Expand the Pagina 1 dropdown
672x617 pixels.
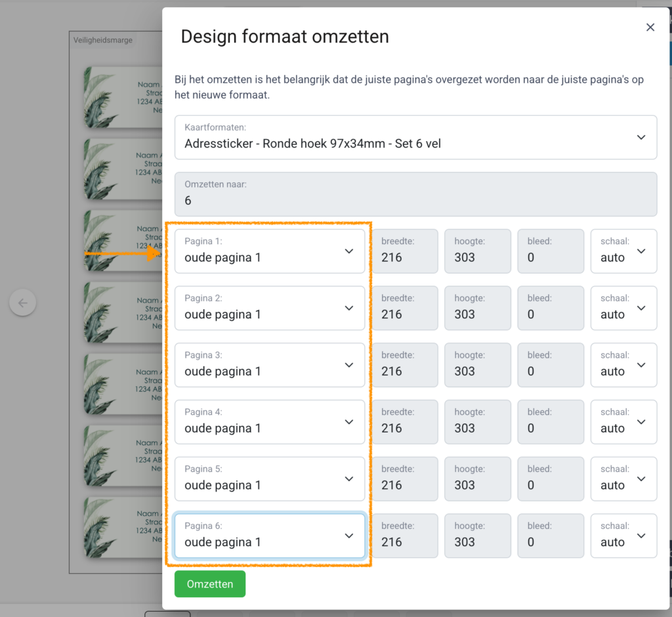tap(270, 251)
